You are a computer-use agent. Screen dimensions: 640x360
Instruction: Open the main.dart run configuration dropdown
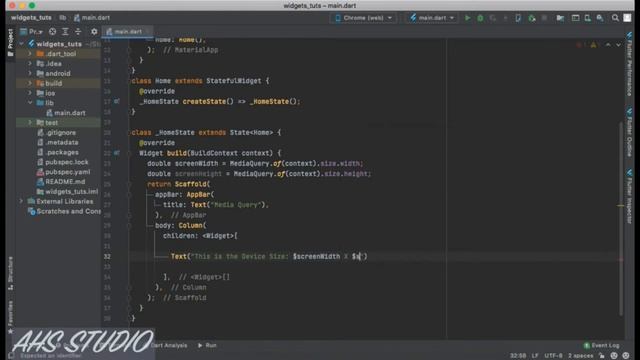pyautogui.click(x=432, y=18)
